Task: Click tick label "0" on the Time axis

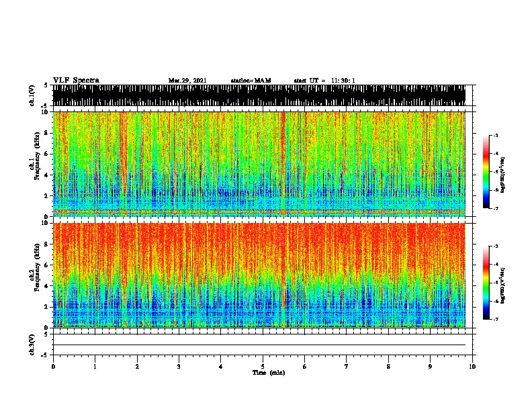Action: click(x=53, y=367)
